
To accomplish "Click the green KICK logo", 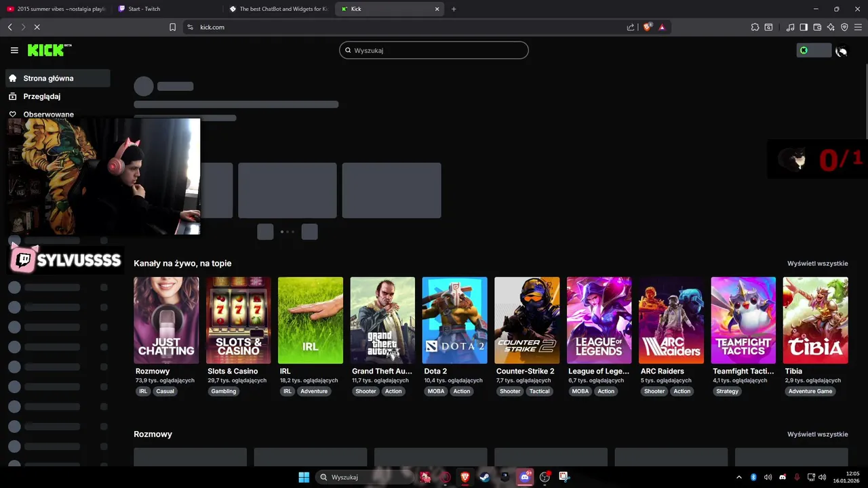I will pyautogui.click(x=50, y=50).
